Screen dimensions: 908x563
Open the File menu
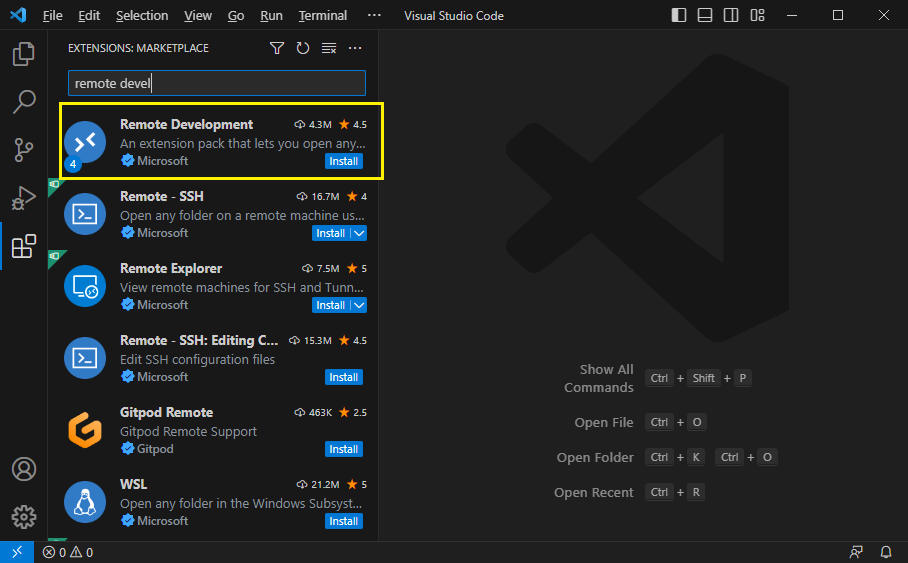[53, 16]
